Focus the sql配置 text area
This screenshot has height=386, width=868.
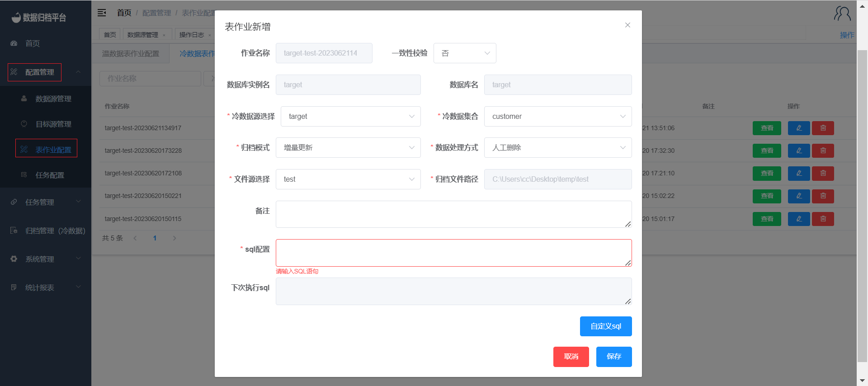coord(453,253)
